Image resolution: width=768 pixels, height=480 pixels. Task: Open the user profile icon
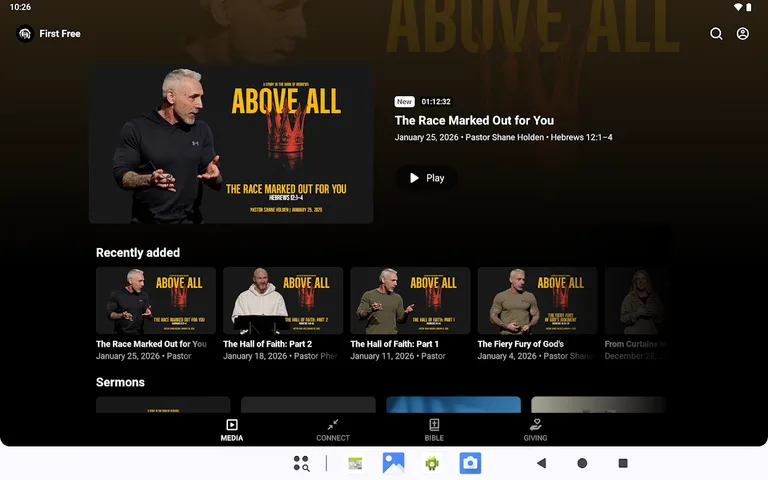[743, 34]
